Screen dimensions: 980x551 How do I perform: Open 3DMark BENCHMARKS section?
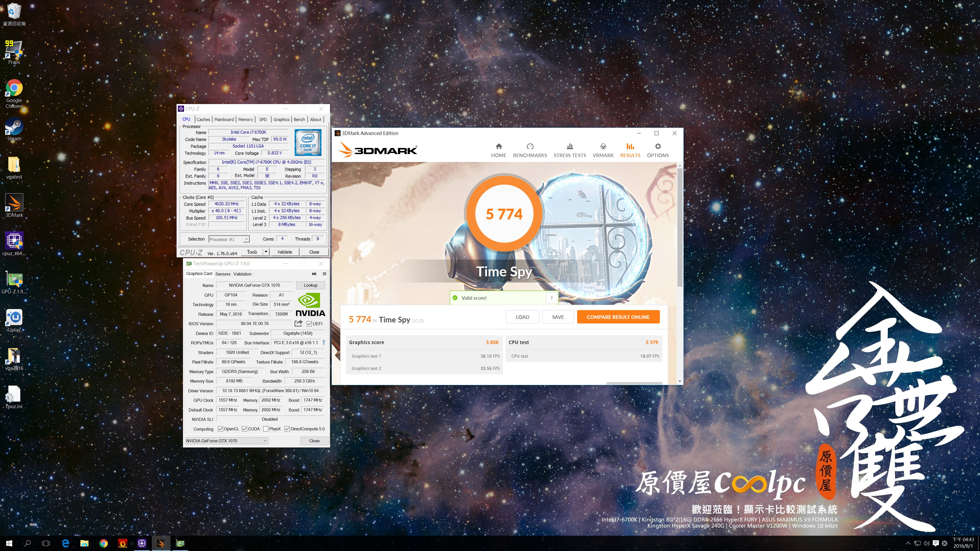530,151
